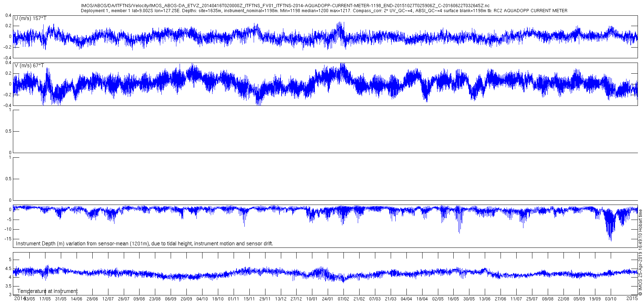The width and height of the screenshot is (644, 304).
Task: Click the '-5' depth axis tick label
Action: [x=9, y=220]
